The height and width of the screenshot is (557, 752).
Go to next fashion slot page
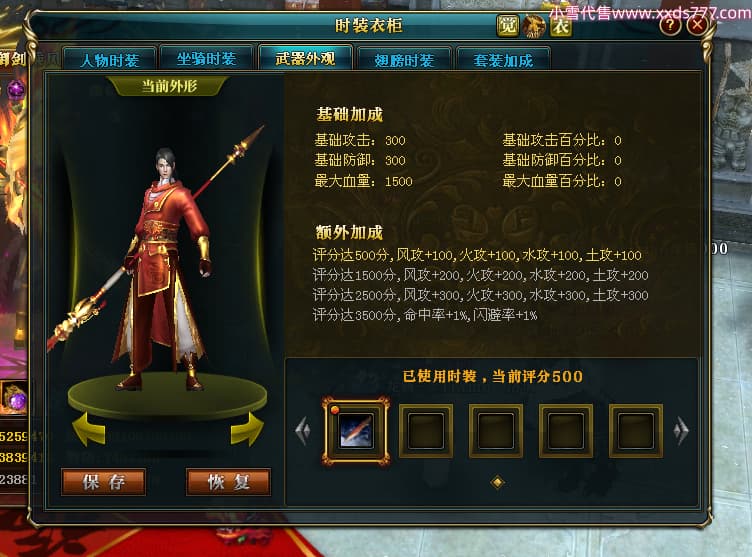pos(681,431)
